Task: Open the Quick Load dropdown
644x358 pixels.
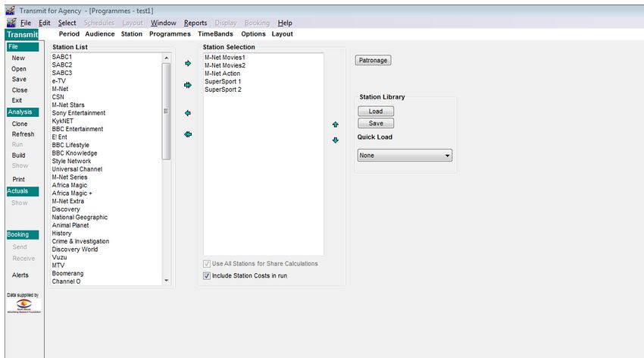Action: 405,155
